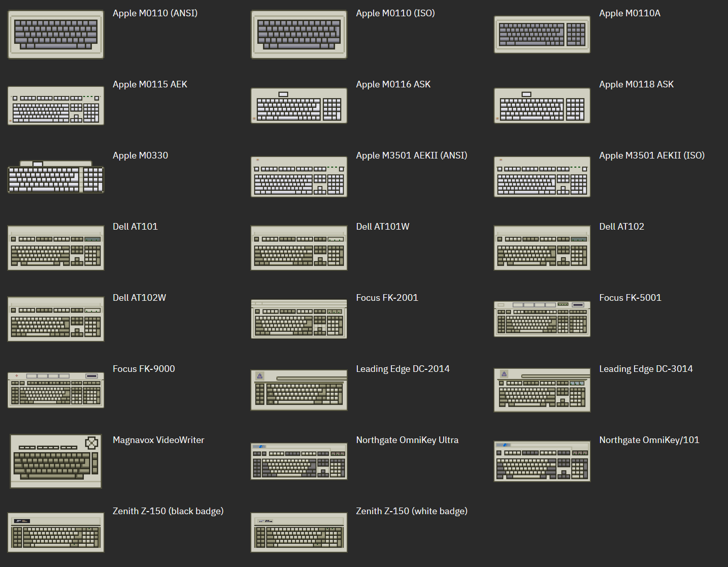Open the Focus FK-9000 keyboard thumbnail
Viewport: 728px width, 567px height.
[56, 390]
